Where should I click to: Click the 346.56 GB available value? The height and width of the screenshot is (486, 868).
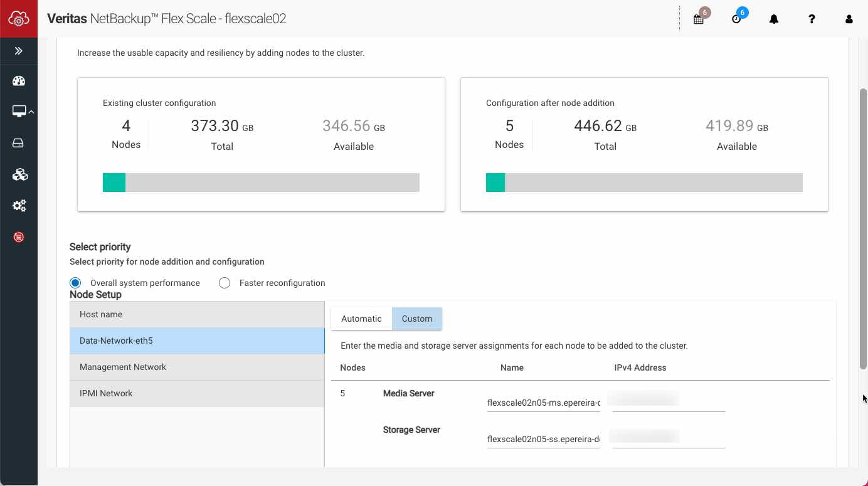coord(354,126)
